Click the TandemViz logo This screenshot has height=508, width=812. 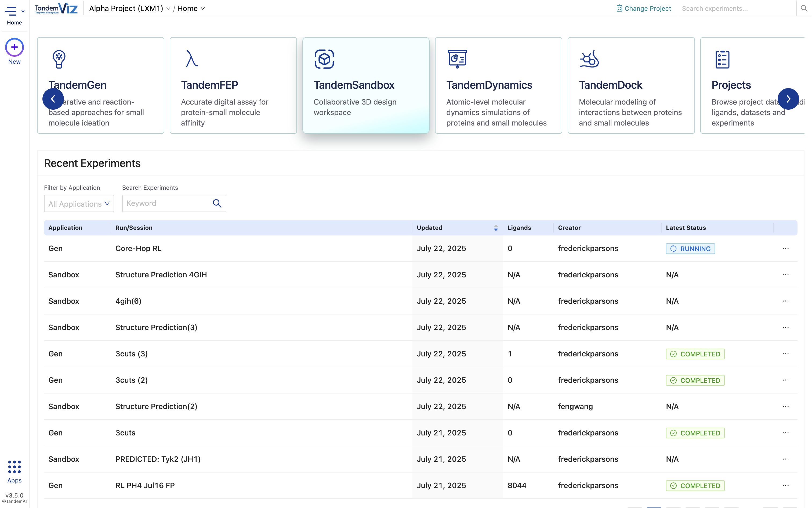click(56, 8)
